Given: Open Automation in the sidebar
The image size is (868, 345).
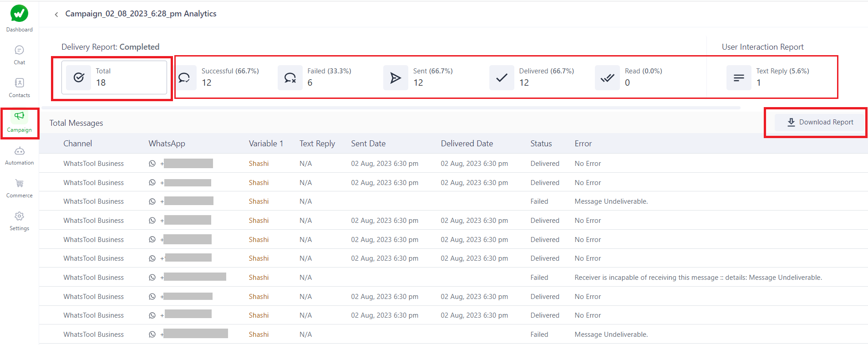Looking at the screenshot, I should [19, 156].
